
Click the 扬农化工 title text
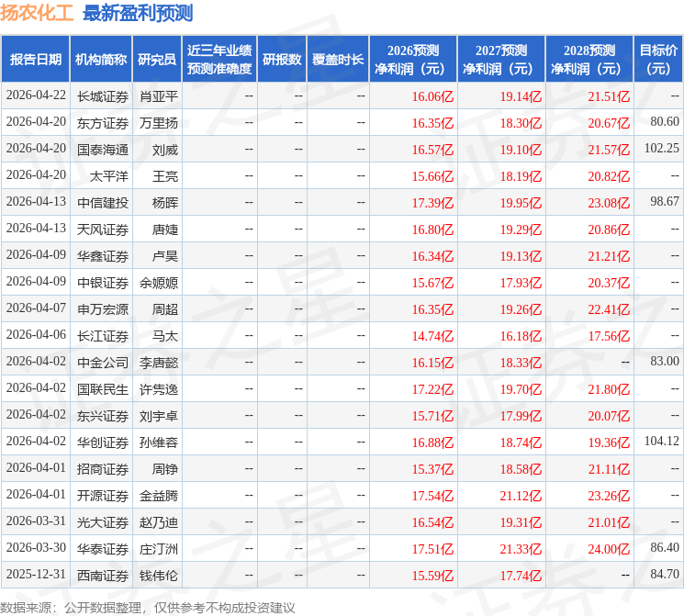click(37, 13)
